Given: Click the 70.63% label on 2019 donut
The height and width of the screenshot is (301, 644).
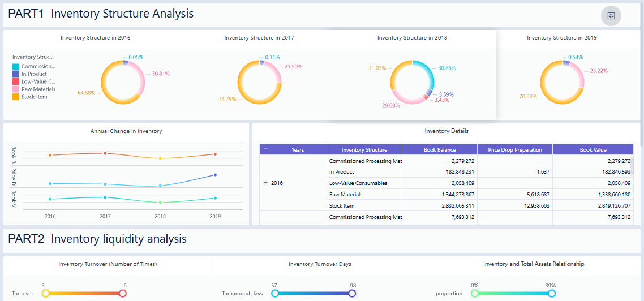Looking at the screenshot, I should click(x=529, y=97).
